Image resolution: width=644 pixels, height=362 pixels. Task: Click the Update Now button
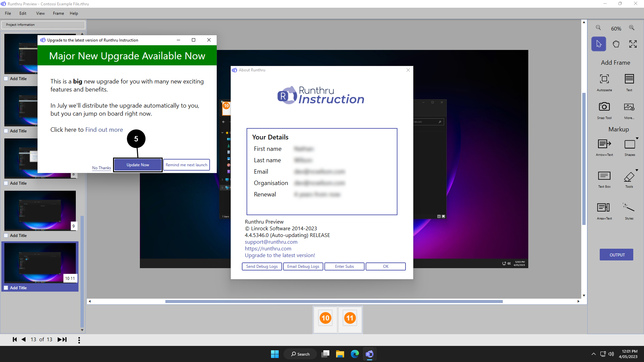pyautogui.click(x=138, y=165)
